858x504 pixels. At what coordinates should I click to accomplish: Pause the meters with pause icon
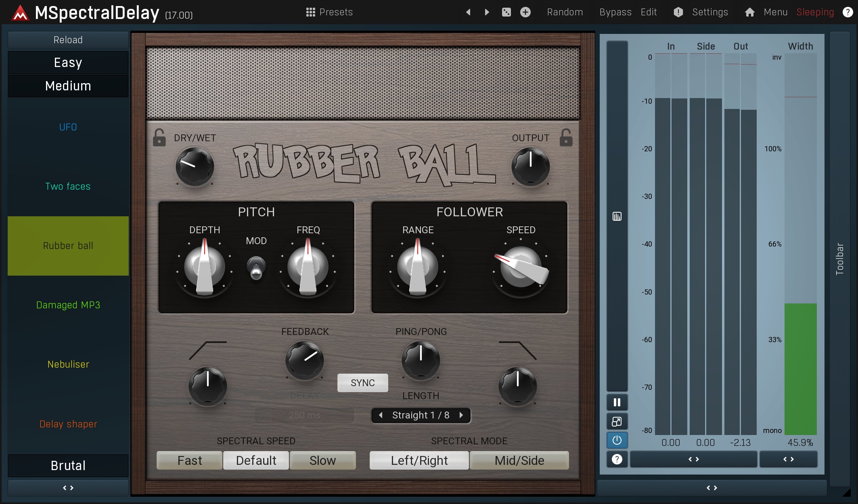coord(617,402)
